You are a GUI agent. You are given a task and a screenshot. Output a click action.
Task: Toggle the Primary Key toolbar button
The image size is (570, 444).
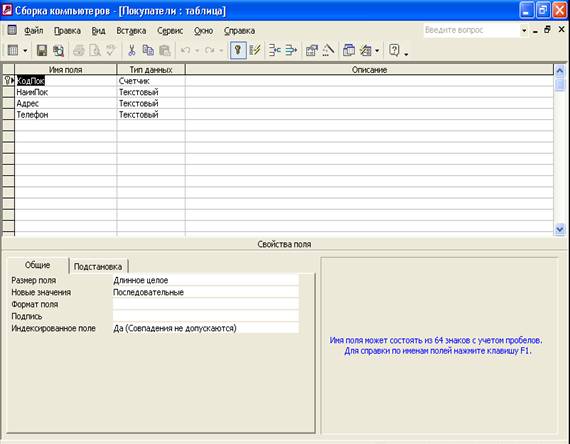coord(238,50)
